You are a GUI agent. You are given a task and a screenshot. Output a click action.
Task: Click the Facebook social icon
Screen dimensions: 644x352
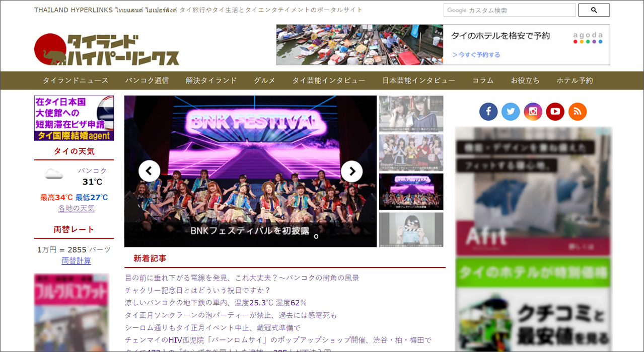[x=488, y=112]
